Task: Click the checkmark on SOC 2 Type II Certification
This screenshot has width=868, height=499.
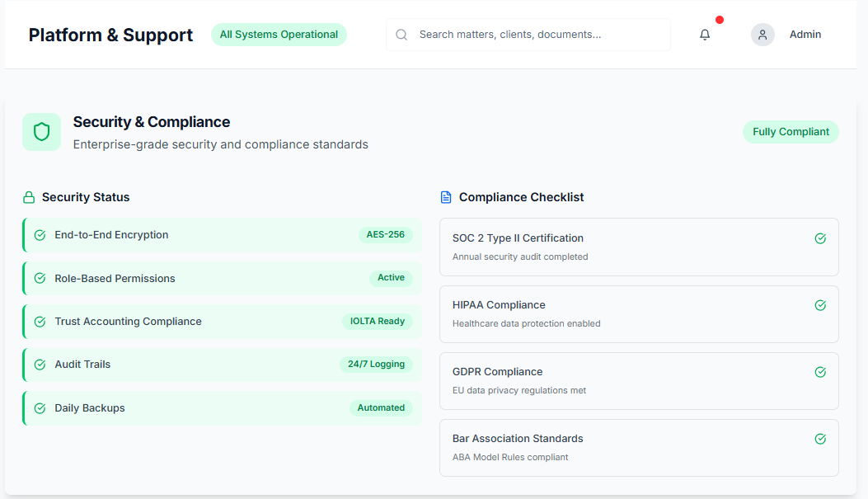Action: point(820,238)
